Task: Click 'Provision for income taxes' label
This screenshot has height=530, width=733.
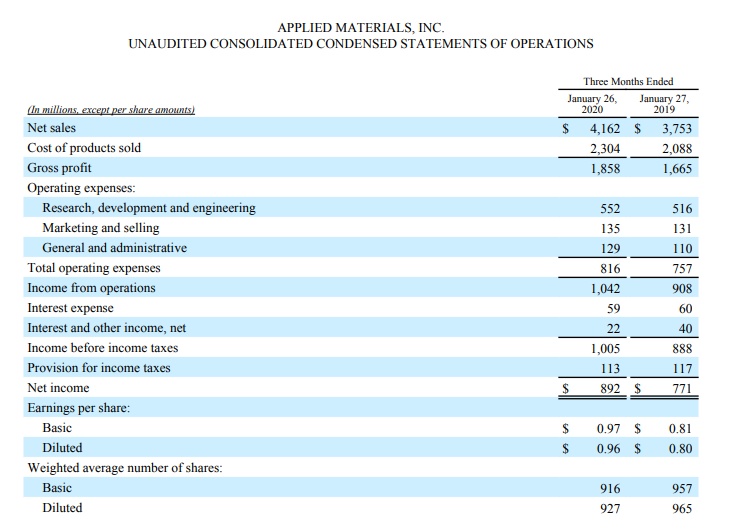Action: pos(99,368)
